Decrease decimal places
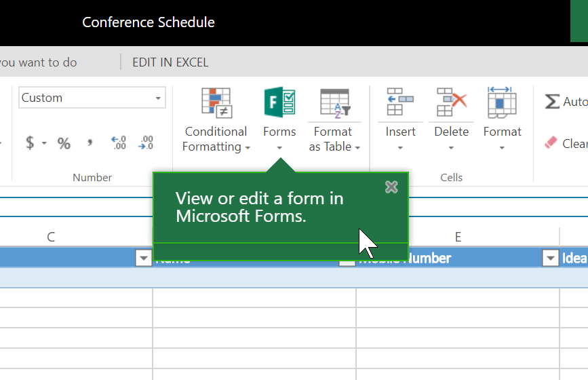The width and height of the screenshot is (588, 380). coord(146,142)
